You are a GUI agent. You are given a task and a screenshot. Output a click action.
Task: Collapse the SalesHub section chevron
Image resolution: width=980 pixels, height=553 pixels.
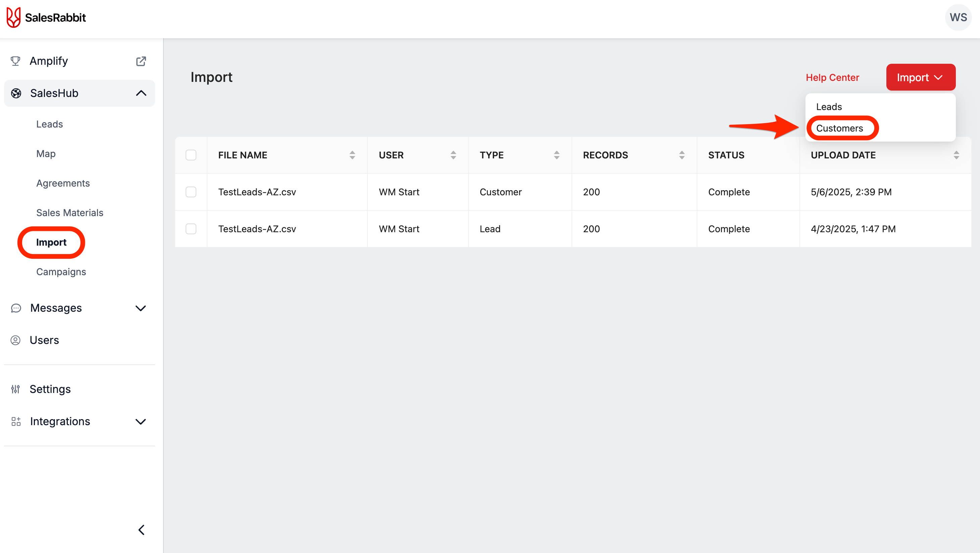(141, 93)
